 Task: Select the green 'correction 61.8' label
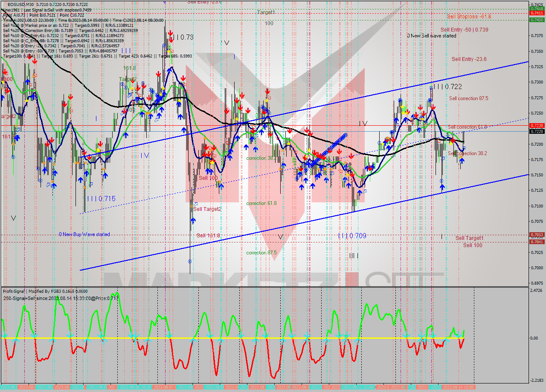[x=261, y=203]
